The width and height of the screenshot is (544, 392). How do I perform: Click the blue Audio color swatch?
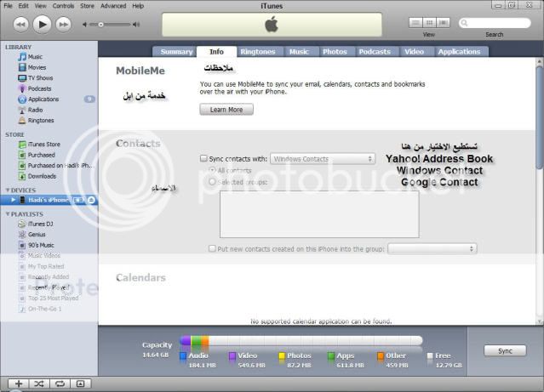(183, 356)
